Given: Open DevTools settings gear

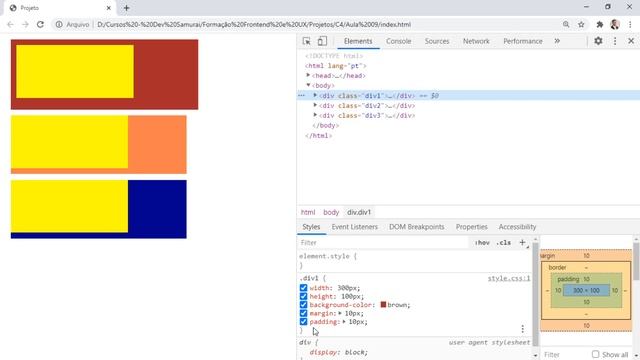Looking at the screenshot, I should (x=598, y=41).
